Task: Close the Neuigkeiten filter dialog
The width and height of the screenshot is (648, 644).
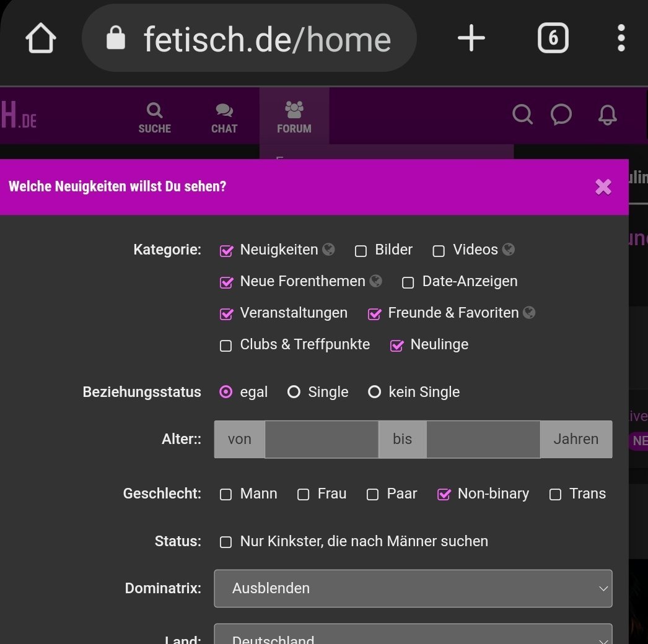Action: [603, 187]
